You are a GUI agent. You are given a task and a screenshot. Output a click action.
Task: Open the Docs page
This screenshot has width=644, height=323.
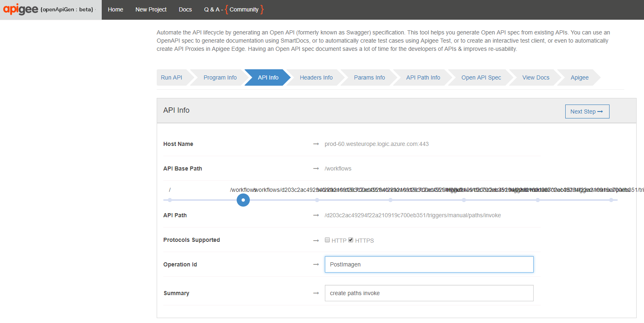(185, 9)
